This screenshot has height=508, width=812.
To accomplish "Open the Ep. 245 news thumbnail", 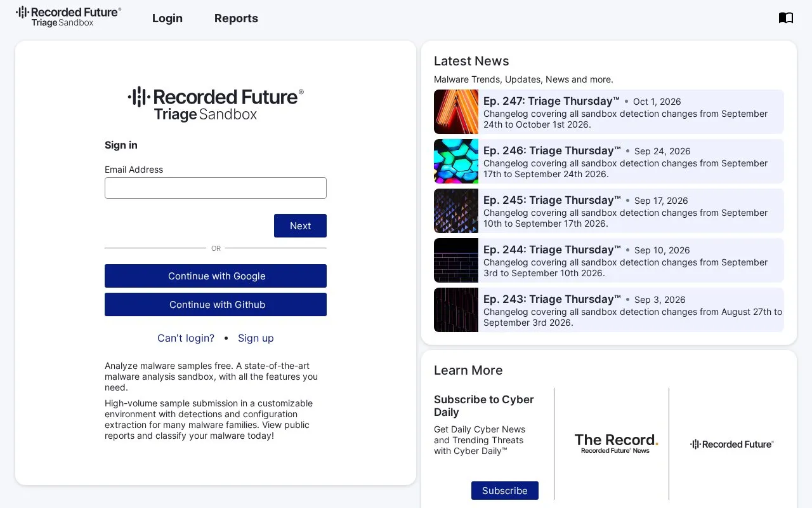I will point(456,211).
